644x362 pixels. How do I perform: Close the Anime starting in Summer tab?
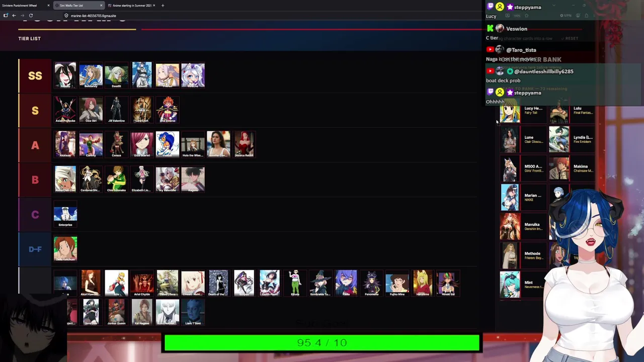pyautogui.click(x=154, y=6)
